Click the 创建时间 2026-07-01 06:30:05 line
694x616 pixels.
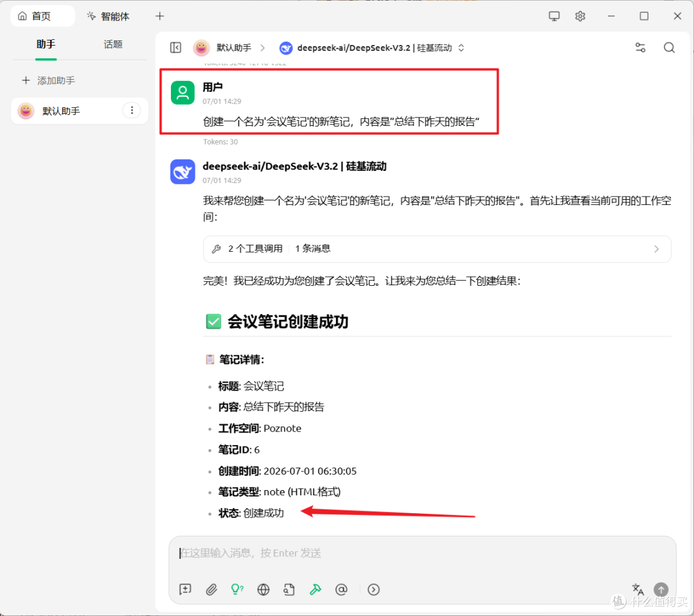(x=287, y=471)
